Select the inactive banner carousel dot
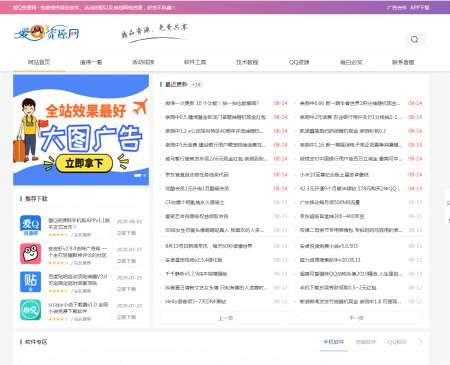This screenshot has width=450, height=365. pyautogui.click(x=145, y=175)
